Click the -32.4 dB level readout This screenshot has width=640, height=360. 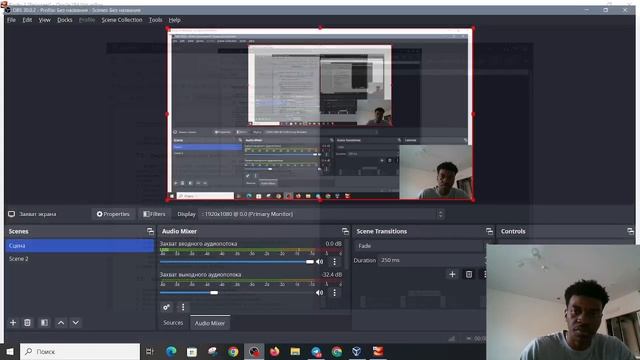(332, 275)
